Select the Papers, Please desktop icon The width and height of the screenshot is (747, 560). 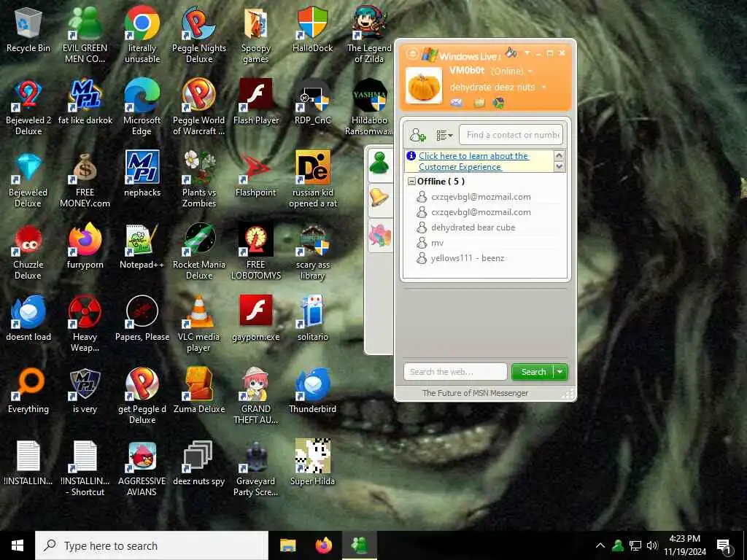click(x=142, y=318)
